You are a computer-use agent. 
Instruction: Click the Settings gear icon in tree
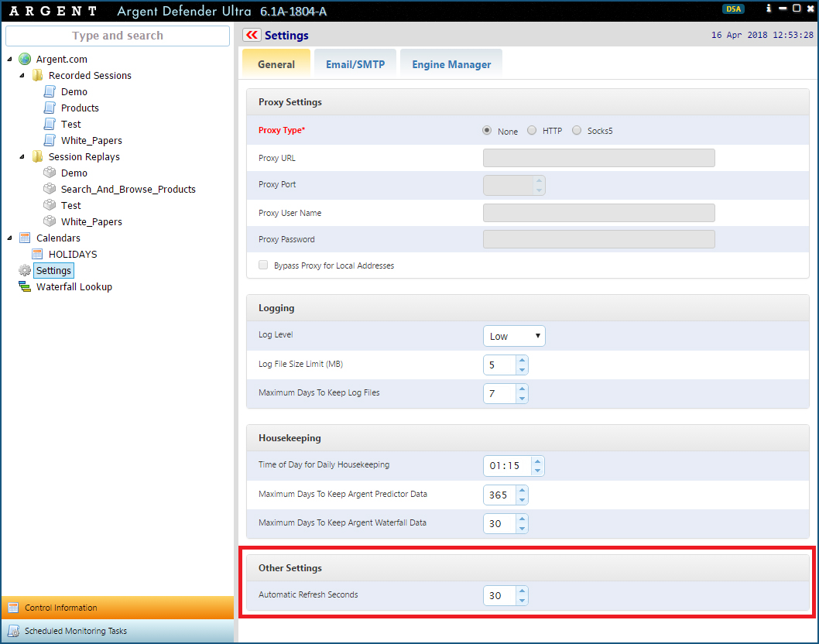tap(25, 270)
